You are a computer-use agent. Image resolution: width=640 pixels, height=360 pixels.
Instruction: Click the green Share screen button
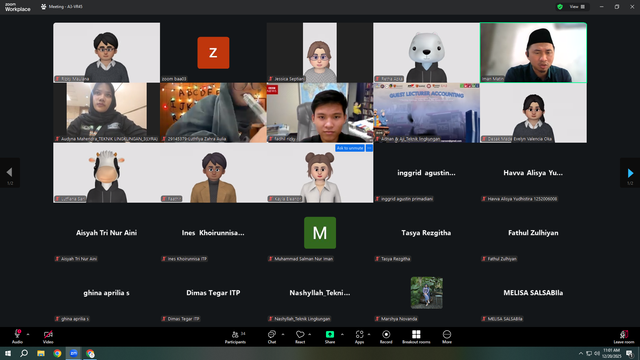(x=330, y=337)
